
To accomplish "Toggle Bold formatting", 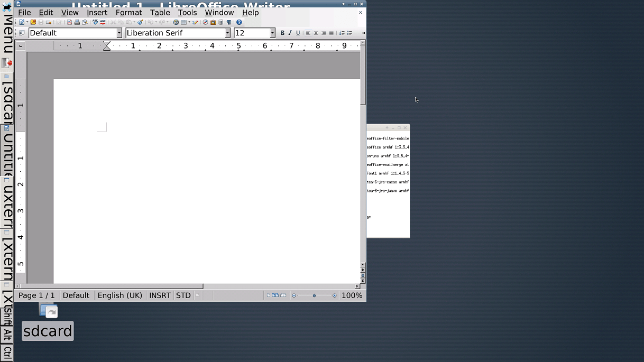I will click(282, 33).
